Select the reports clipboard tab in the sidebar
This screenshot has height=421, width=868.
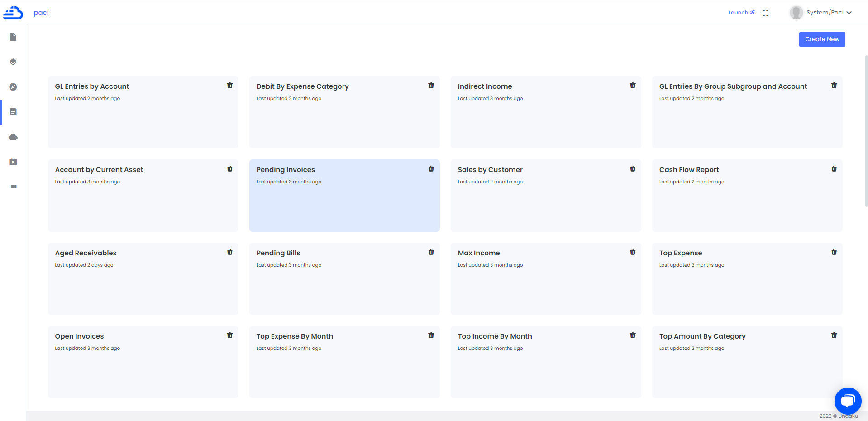click(x=13, y=112)
